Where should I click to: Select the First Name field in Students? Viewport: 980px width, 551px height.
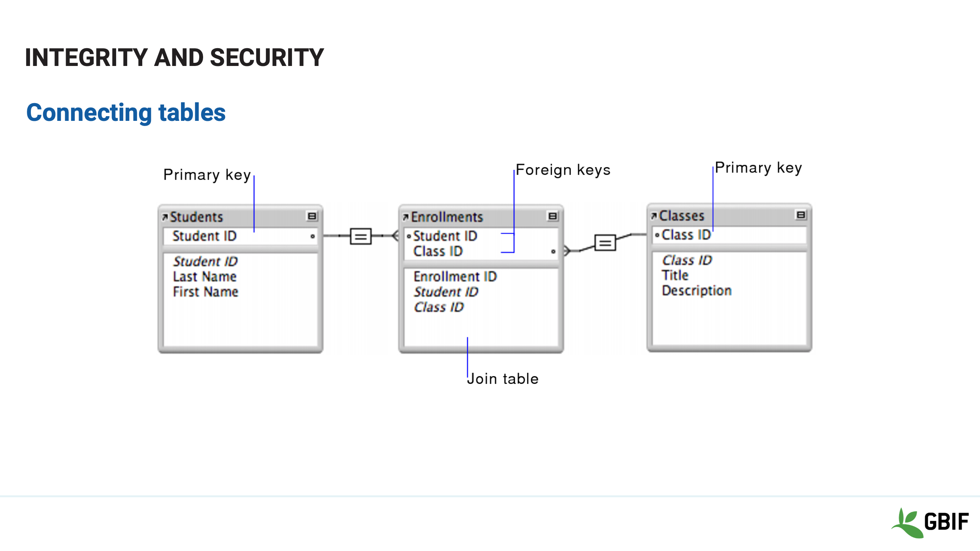pos(205,292)
